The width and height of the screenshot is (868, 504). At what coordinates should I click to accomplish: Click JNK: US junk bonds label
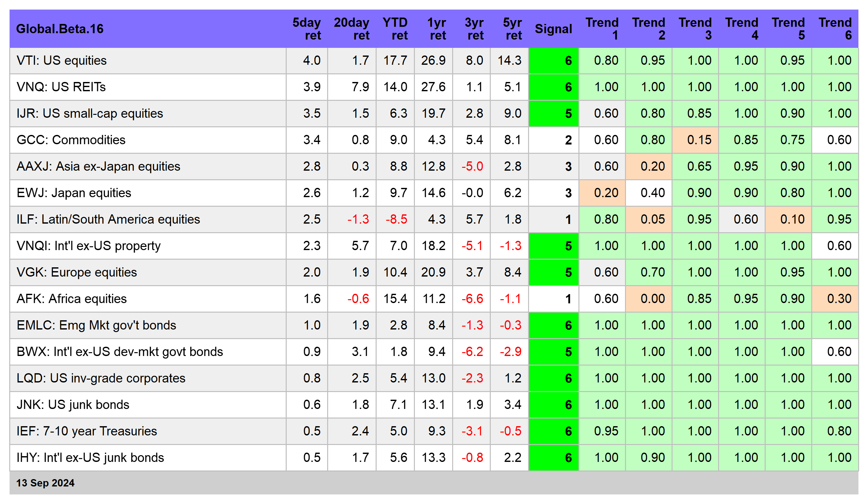pyautogui.click(x=73, y=404)
